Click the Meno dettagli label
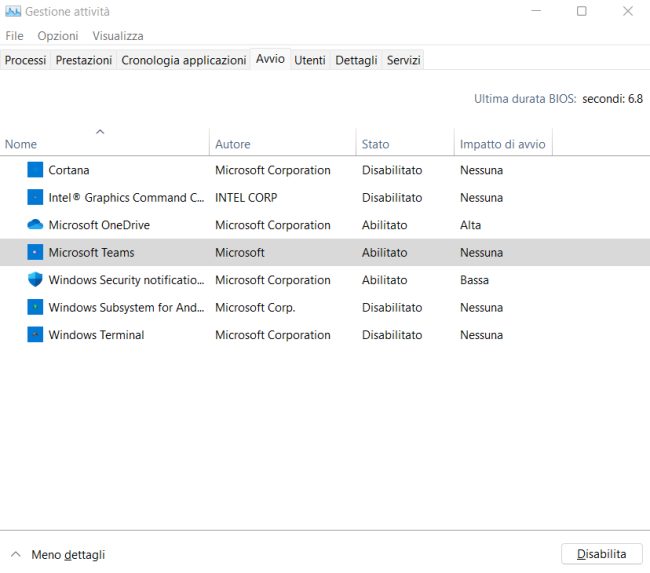The height and width of the screenshot is (573, 650). (x=68, y=555)
